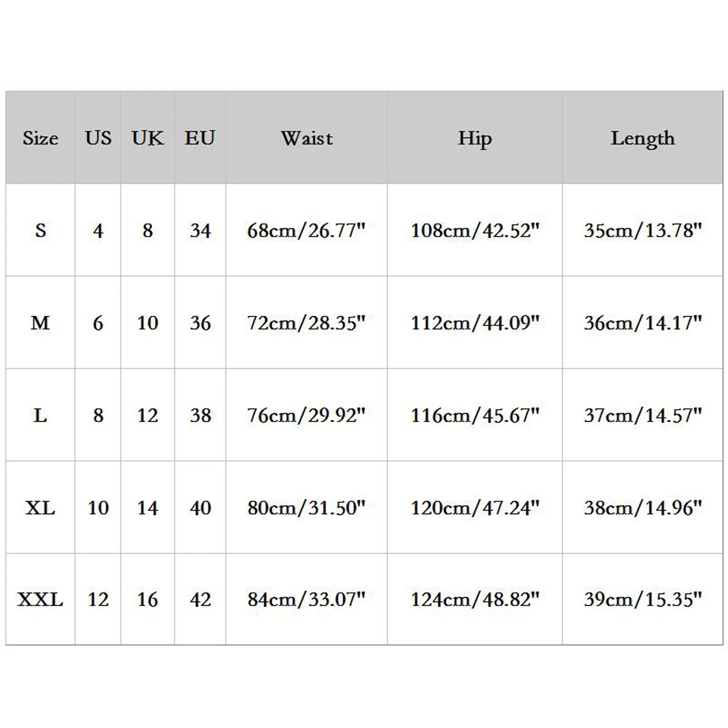
Task: Select the XXL size cell
Action: click(40, 600)
